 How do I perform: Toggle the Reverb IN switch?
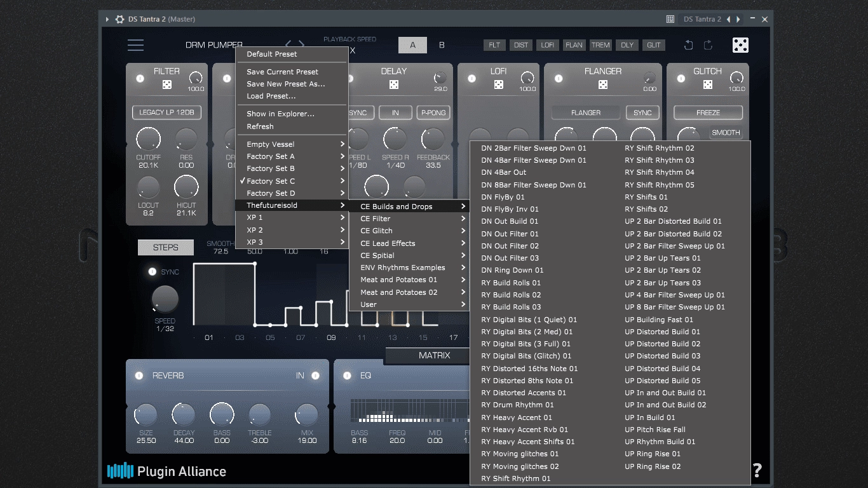pyautogui.click(x=315, y=376)
